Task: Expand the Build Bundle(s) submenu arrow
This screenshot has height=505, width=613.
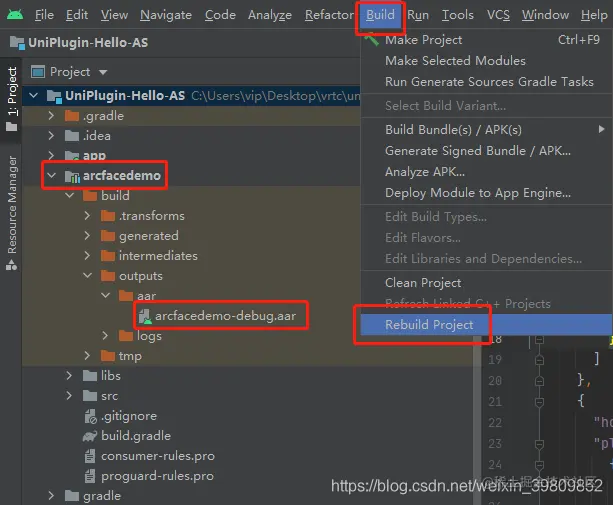Action: (601, 129)
